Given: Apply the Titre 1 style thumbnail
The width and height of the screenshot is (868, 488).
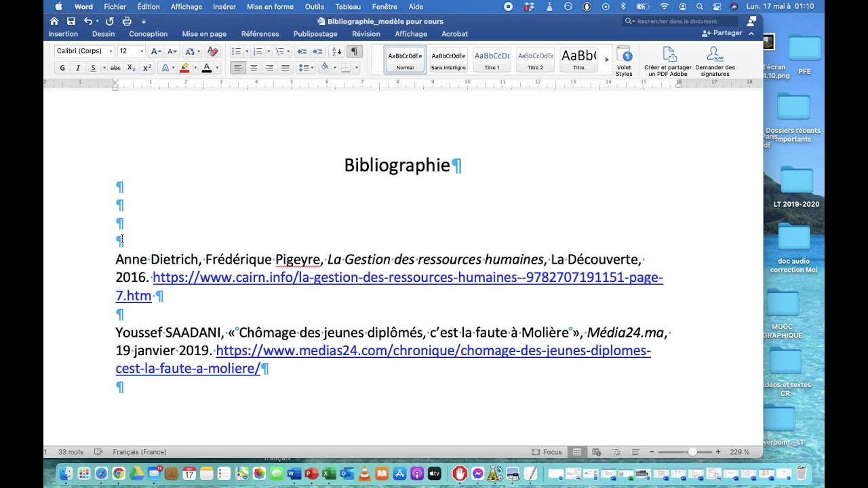Looking at the screenshot, I should coord(492,60).
